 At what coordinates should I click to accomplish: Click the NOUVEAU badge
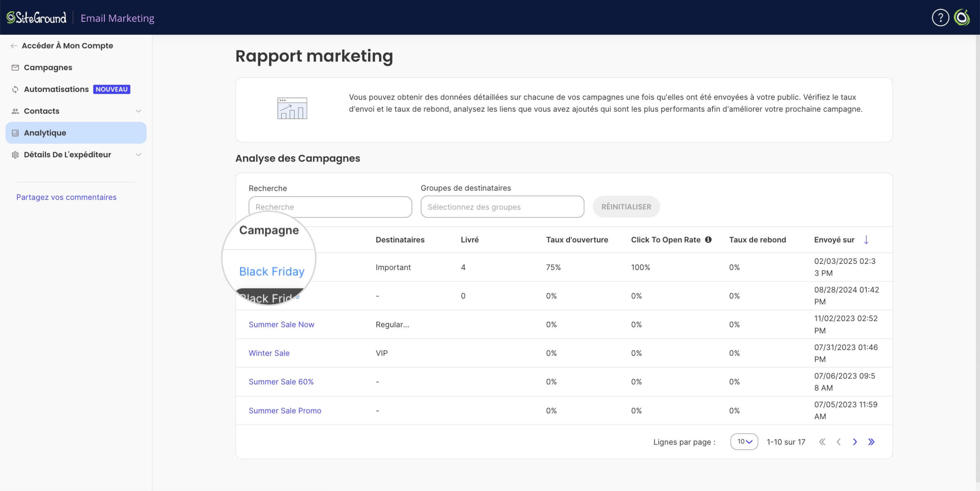tap(112, 89)
